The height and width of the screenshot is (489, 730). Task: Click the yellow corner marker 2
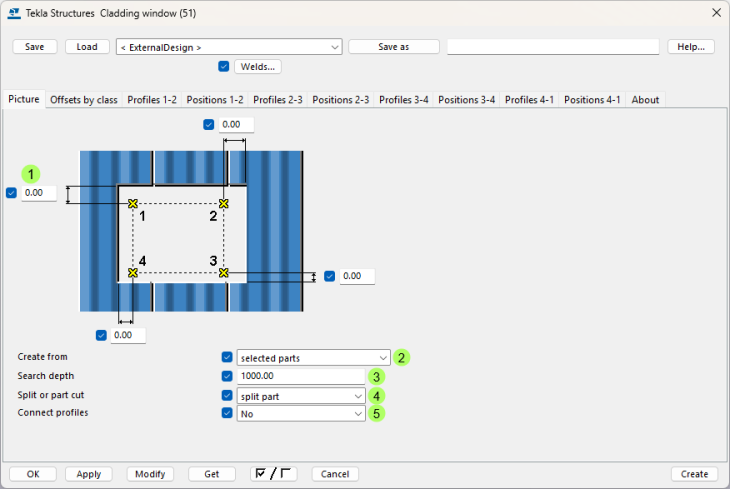[x=224, y=203]
